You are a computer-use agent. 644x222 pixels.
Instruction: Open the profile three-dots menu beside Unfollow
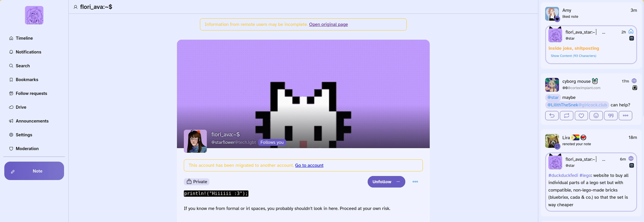click(415, 182)
